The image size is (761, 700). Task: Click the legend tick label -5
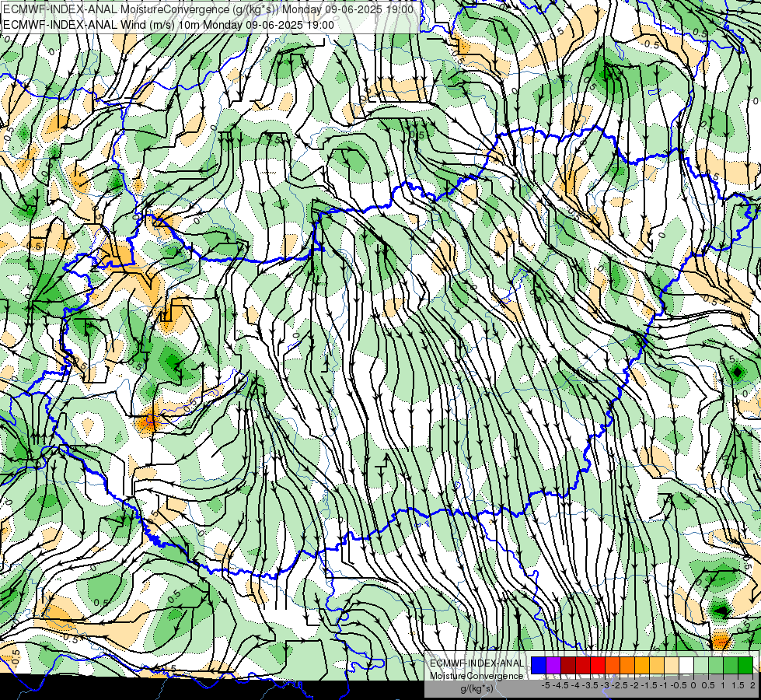click(x=546, y=685)
